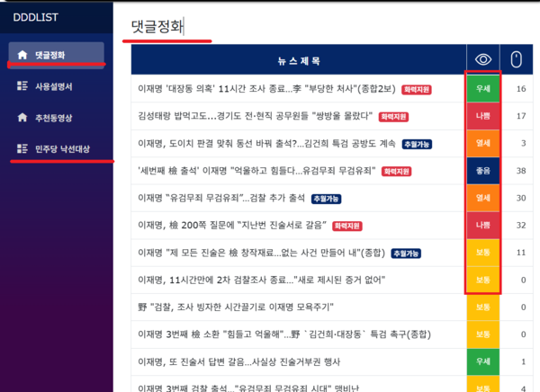Open article 이재명 '대장동 의혹' 11시간 조사 종료

click(266, 89)
